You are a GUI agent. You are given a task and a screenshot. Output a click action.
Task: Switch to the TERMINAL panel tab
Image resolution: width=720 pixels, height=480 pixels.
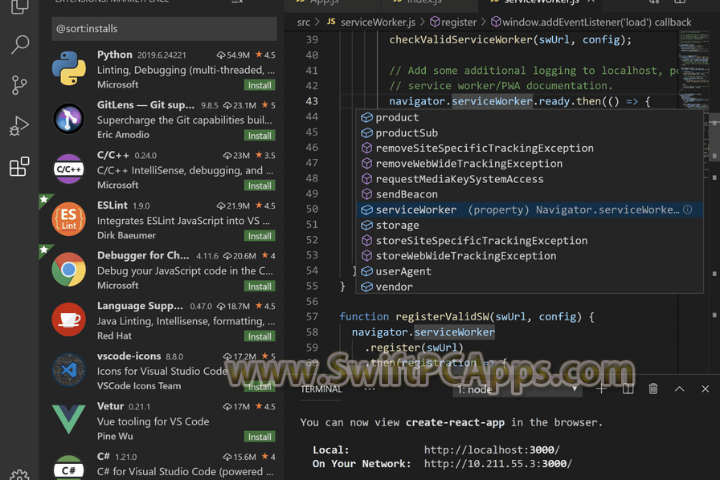(321, 389)
